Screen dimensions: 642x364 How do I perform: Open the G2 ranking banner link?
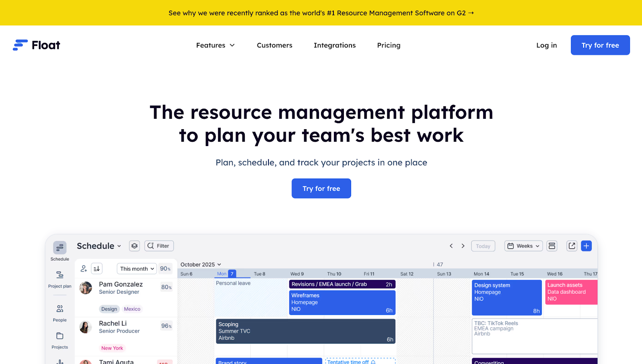pyautogui.click(x=321, y=13)
